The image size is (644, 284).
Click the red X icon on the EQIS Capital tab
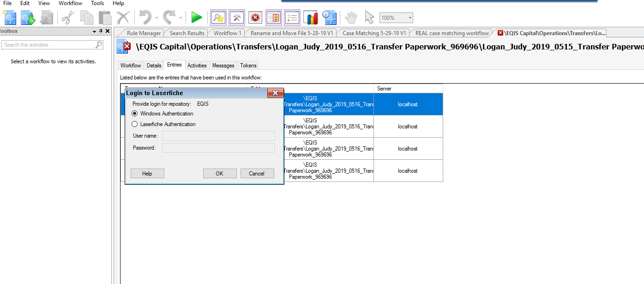coord(500,33)
